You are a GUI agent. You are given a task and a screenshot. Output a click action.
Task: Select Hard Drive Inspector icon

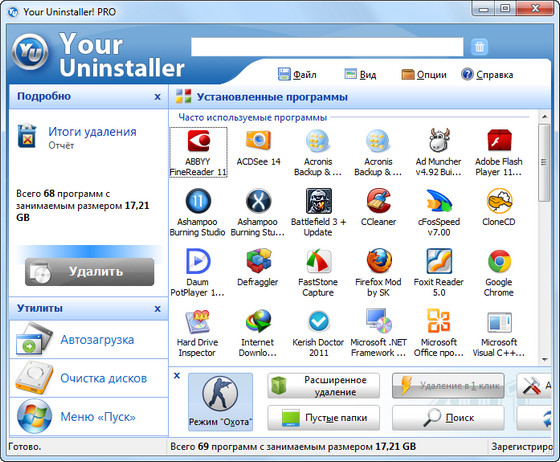(198, 322)
